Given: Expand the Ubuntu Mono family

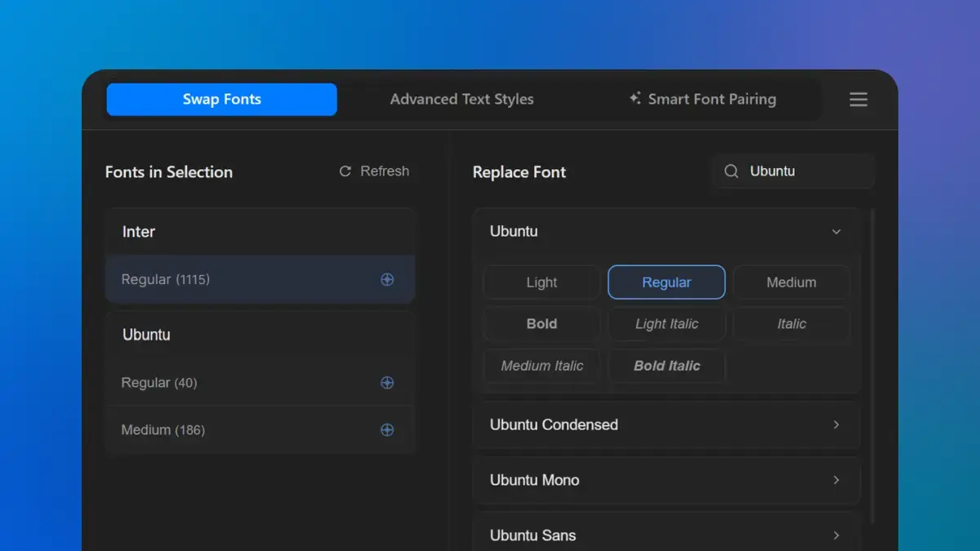Looking at the screenshot, I should pyautogui.click(x=666, y=480).
